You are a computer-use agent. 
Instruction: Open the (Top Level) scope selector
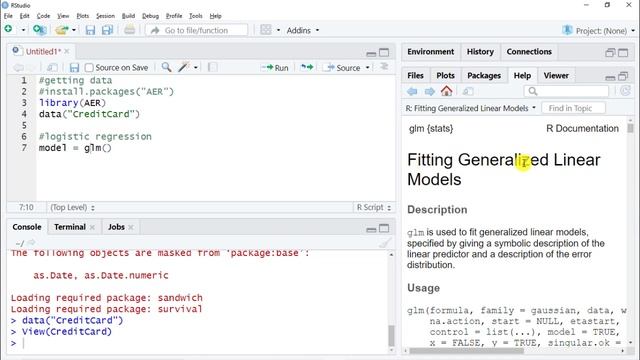point(72,207)
